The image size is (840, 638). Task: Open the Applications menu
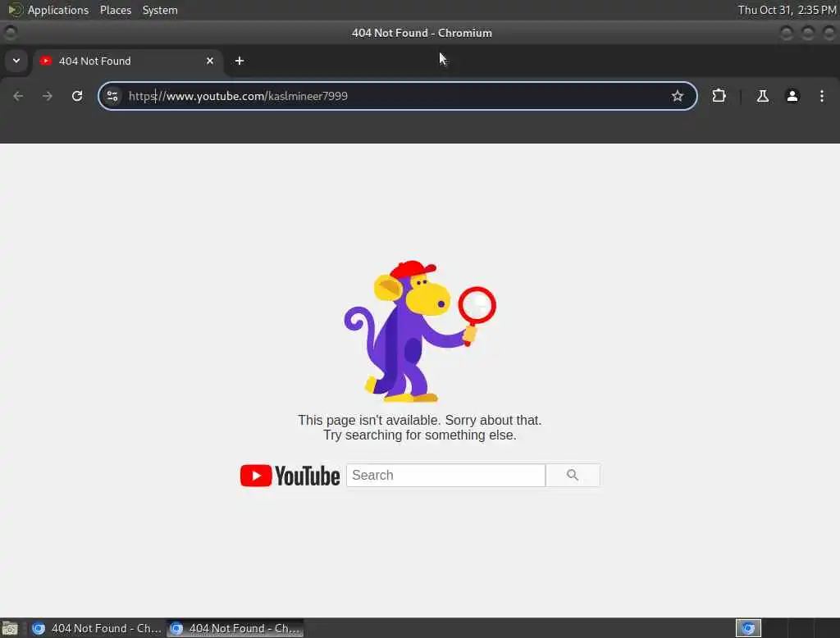(x=58, y=10)
